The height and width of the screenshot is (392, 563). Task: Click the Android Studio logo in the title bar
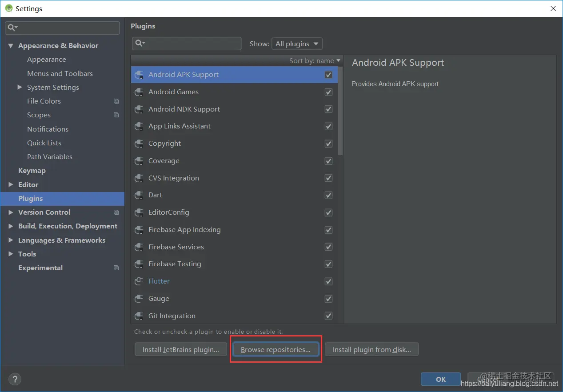(8, 8)
